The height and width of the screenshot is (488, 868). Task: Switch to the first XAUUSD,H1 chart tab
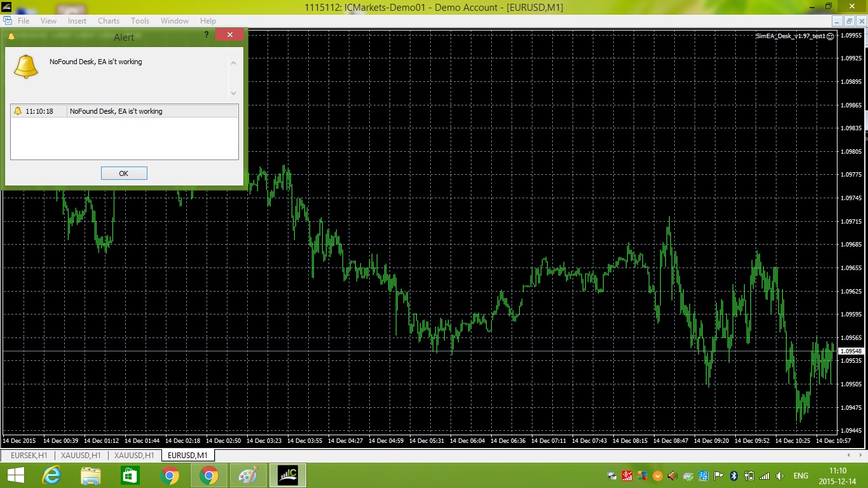(x=81, y=455)
